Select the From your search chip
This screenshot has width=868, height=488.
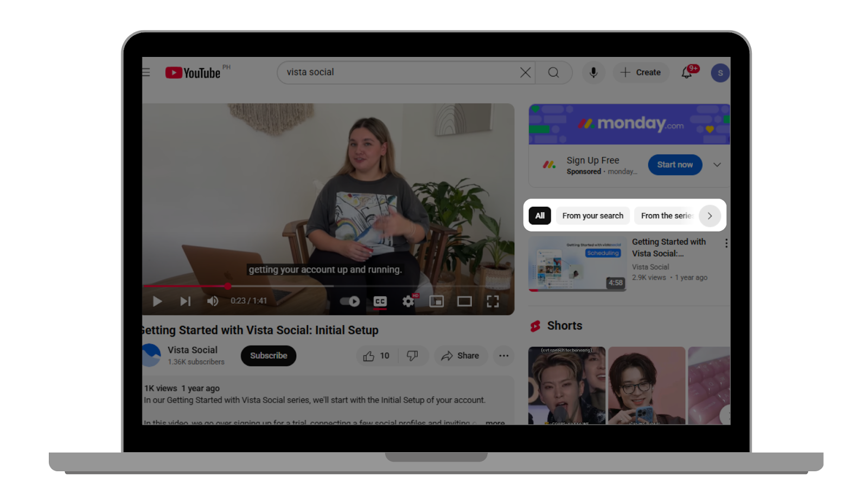tap(593, 216)
